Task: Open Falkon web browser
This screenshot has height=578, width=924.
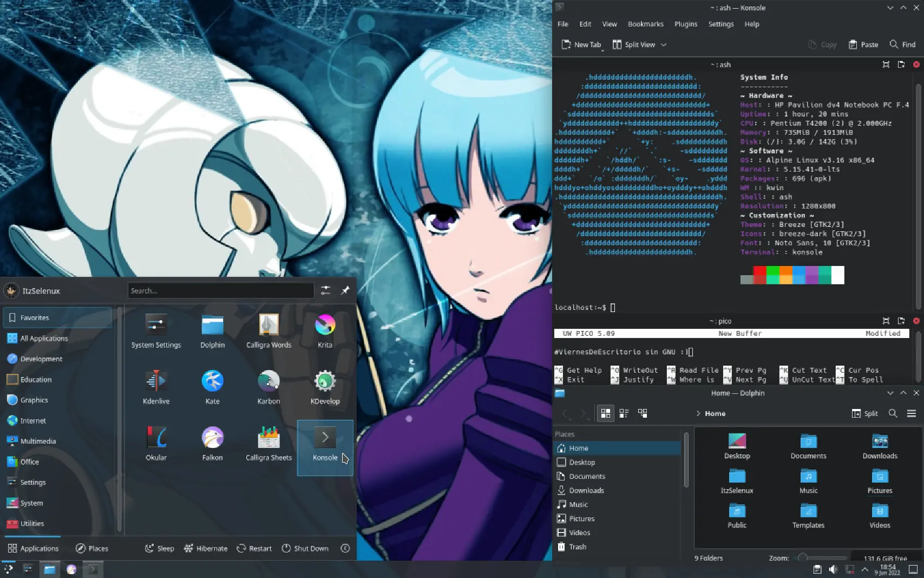Action: pyautogui.click(x=212, y=443)
